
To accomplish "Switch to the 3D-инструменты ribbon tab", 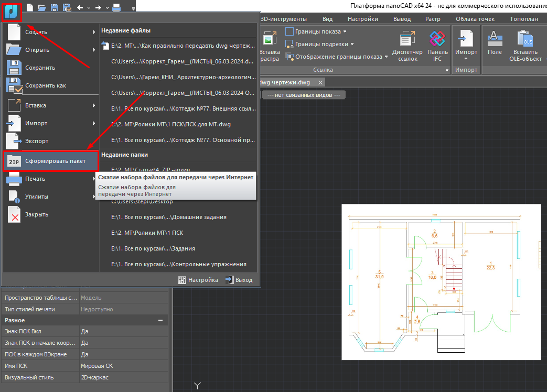I will click(x=283, y=19).
